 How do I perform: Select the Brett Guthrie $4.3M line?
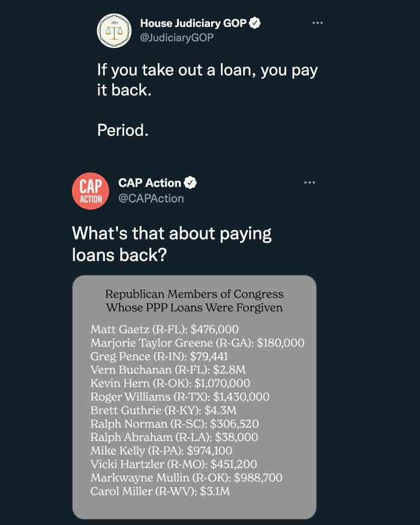[163, 410]
